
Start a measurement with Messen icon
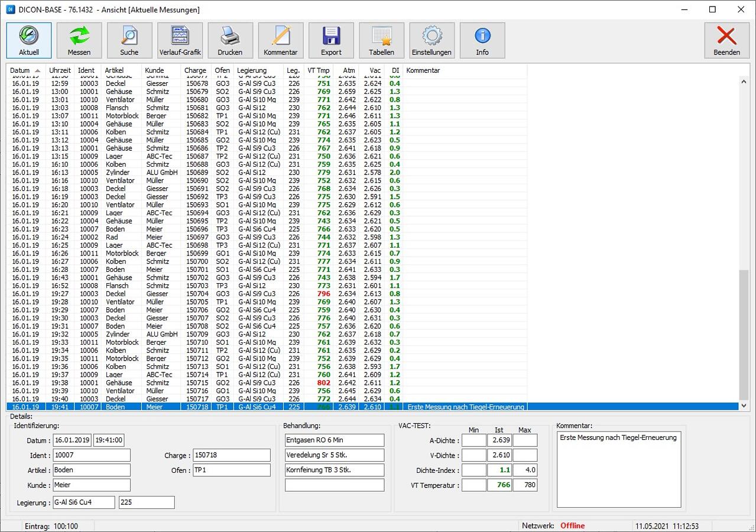point(79,40)
